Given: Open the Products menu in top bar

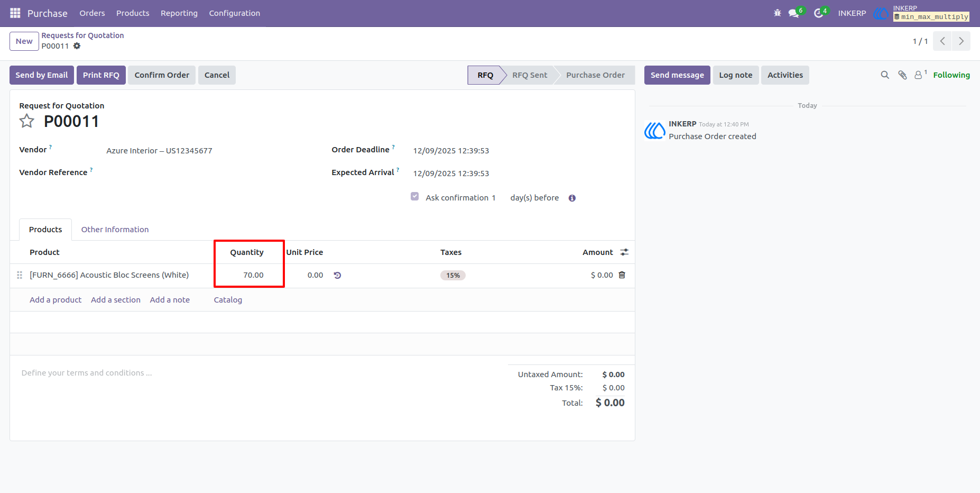Looking at the screenshot, I should click(x=133, y=13).
